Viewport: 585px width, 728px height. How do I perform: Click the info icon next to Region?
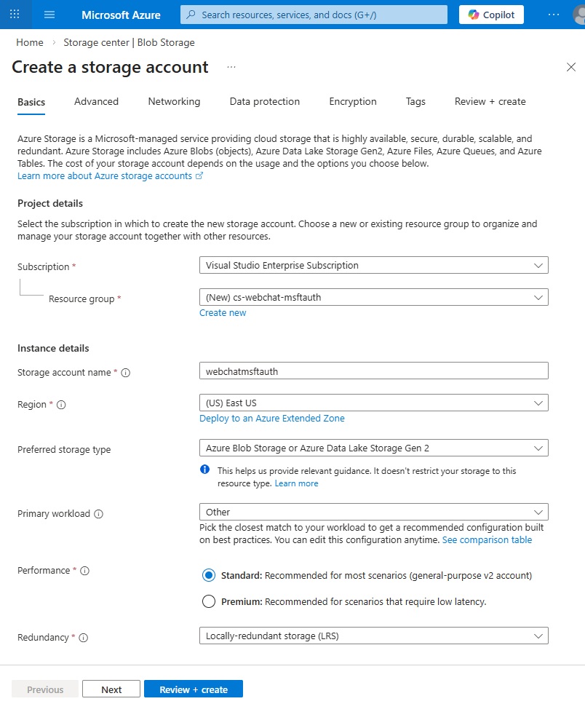pos(61,405)
